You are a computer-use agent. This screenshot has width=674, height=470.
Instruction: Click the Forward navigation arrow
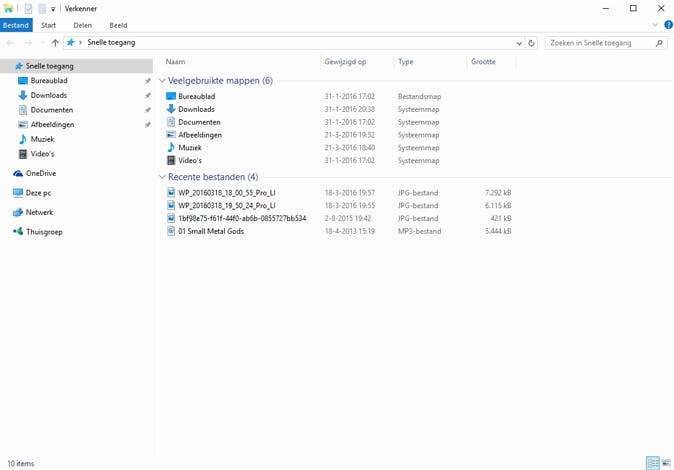(28, 43)
